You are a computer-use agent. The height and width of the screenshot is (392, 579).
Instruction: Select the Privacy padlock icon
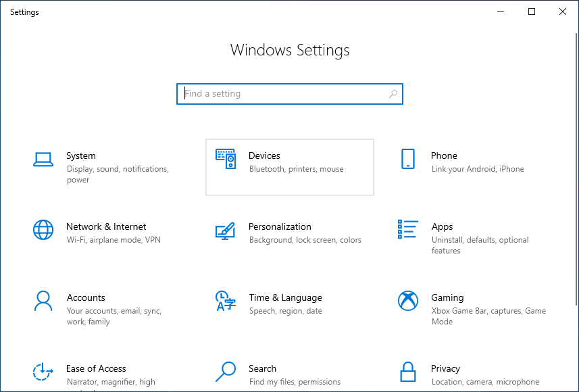tap(408, 372)
